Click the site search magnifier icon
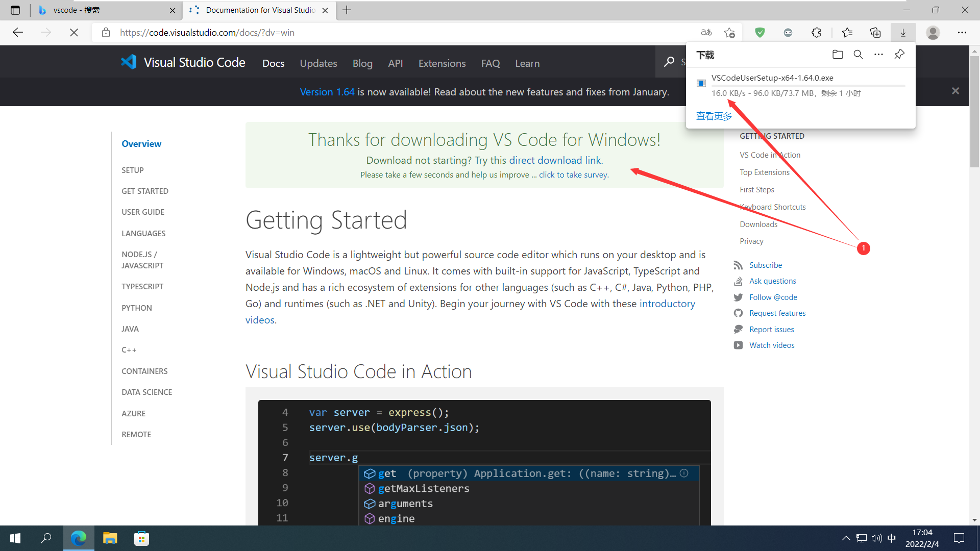The height and width of the screenshot is (551, 980). pyautogui.click(x=669, y=62)
